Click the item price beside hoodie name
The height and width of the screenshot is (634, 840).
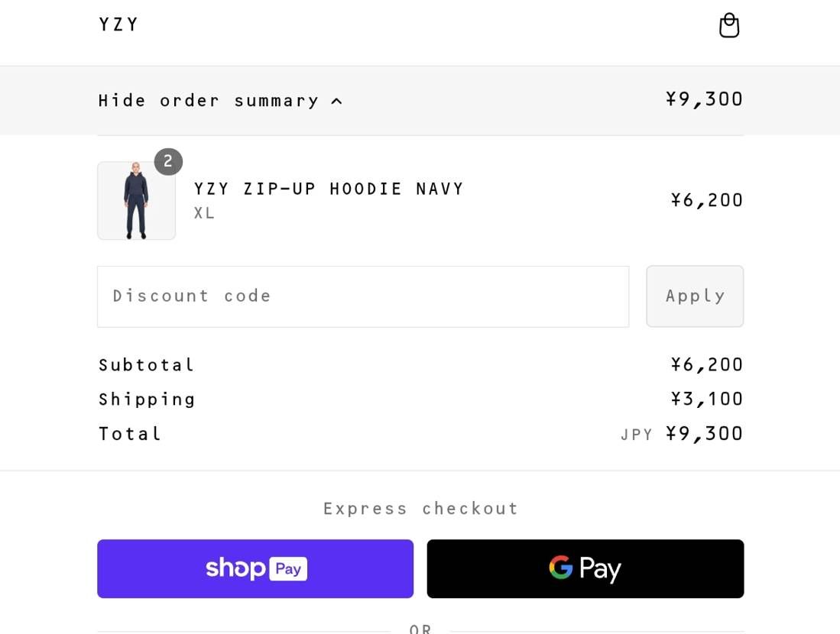pos(706,200)
